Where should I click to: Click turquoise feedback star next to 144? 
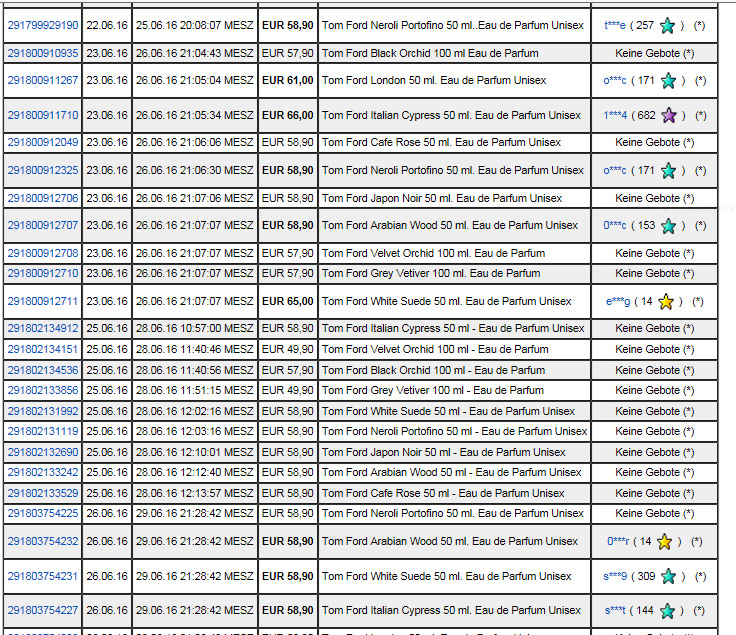pos(667,611)
